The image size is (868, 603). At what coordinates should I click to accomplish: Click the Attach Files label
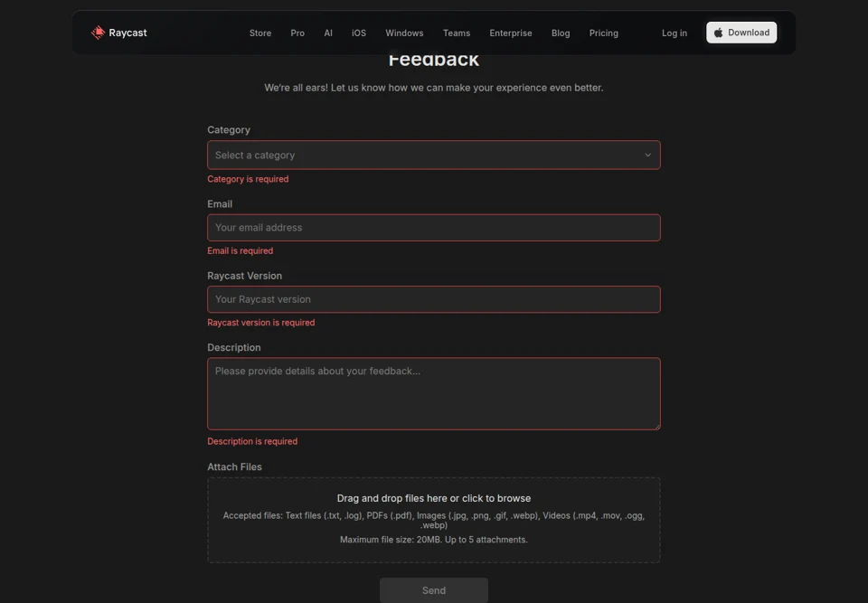pos(234,466)
